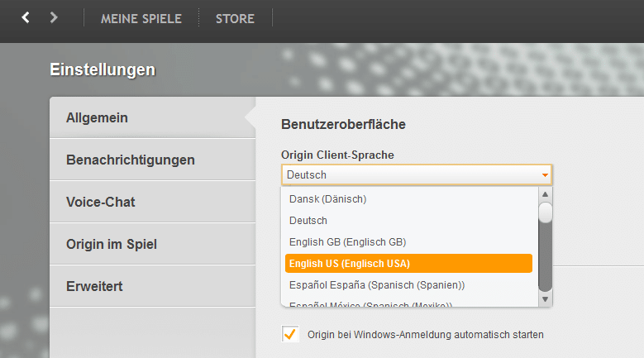Click the orange dropdown arrow icon
Viewport: 644px width, 358px height.
point(545,175)
